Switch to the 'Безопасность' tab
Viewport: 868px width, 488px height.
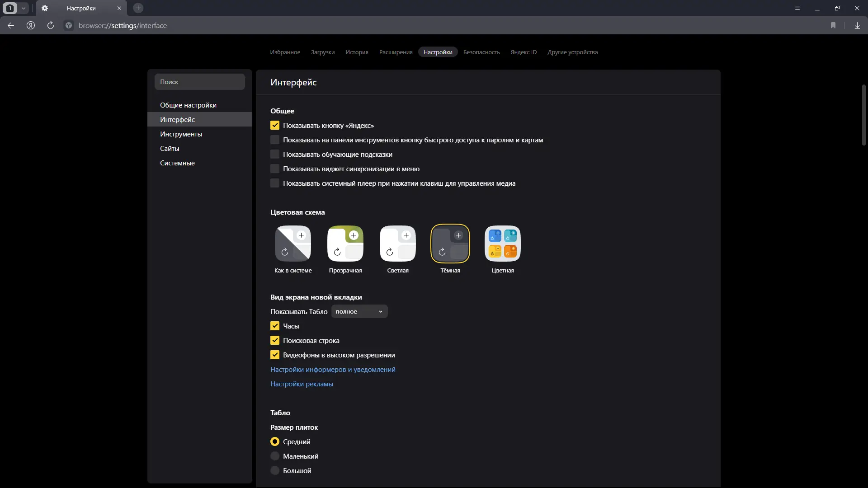tap(481, 52)
